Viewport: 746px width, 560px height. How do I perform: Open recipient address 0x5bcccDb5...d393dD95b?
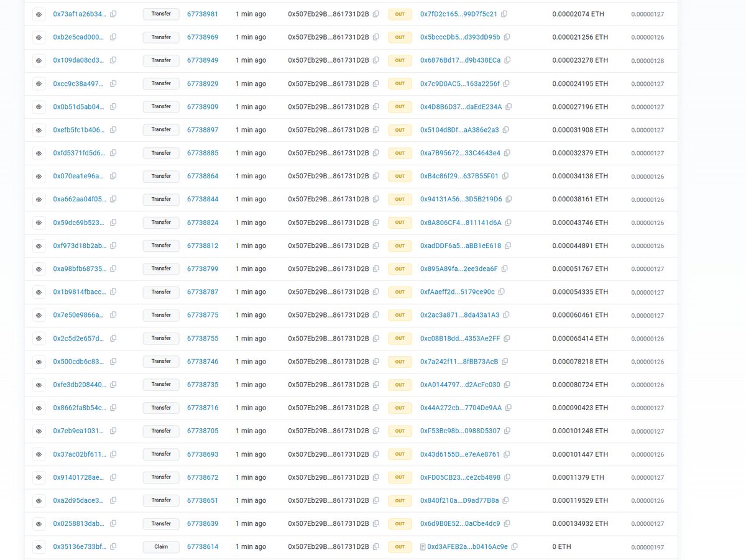(460, 37)
